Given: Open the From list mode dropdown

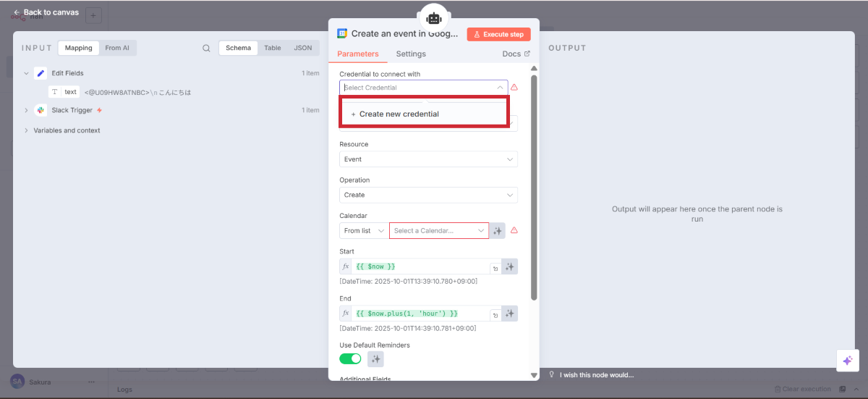Looking at the screenshot, I should pos(364,231).
